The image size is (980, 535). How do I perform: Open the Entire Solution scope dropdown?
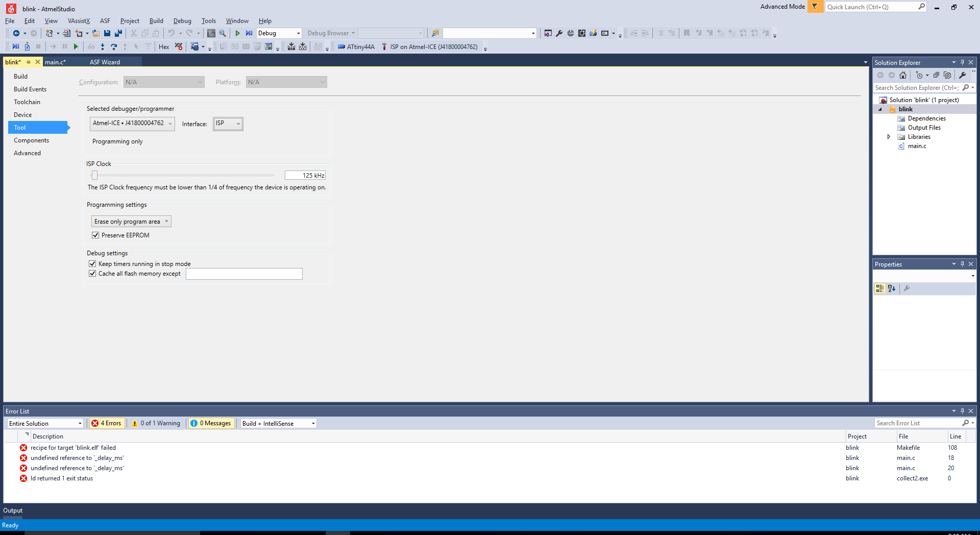(x=45, y=423)
